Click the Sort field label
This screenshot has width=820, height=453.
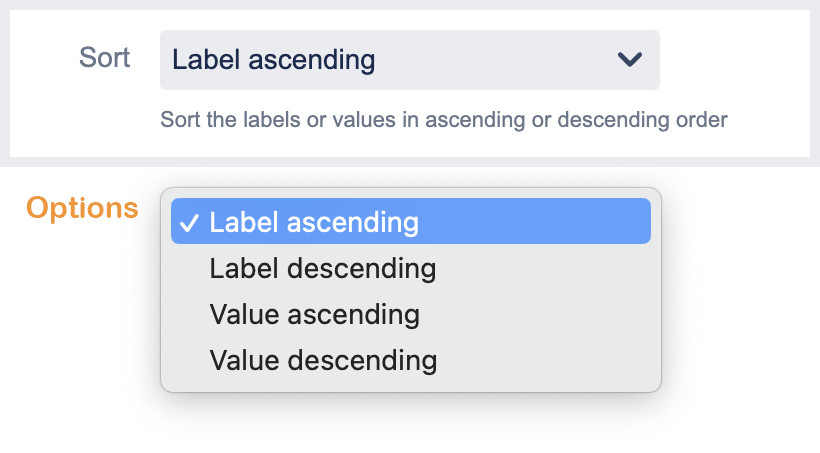105,57
